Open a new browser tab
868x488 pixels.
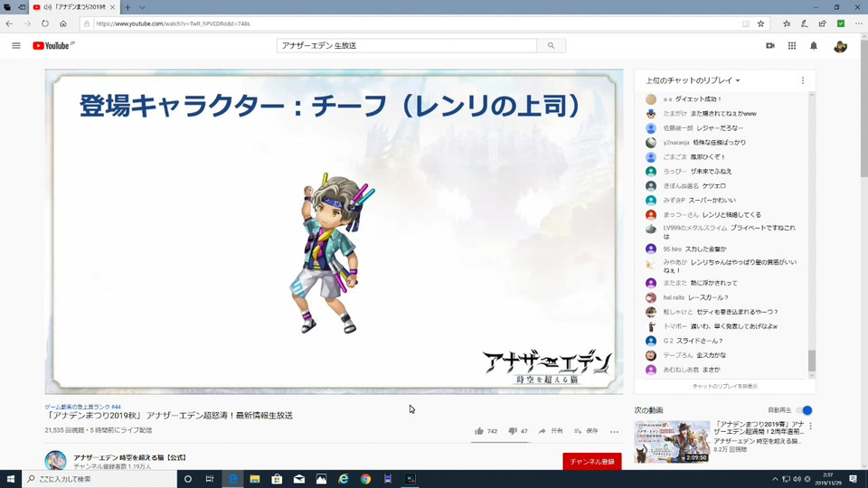click(x=127, y=7)
